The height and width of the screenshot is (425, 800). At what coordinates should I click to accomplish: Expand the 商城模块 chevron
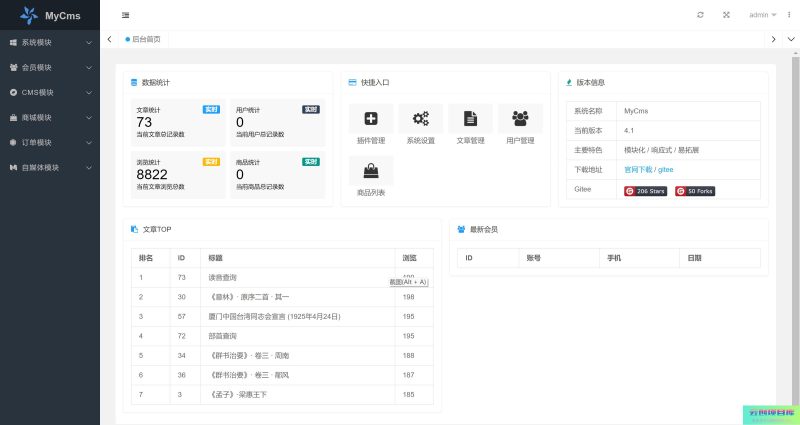point(89,118)
